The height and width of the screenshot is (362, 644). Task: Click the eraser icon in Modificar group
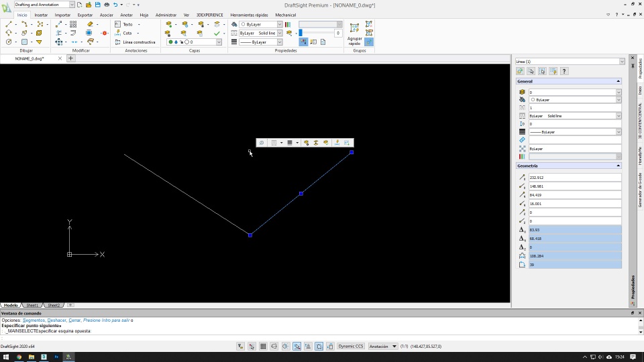[91, 24]
